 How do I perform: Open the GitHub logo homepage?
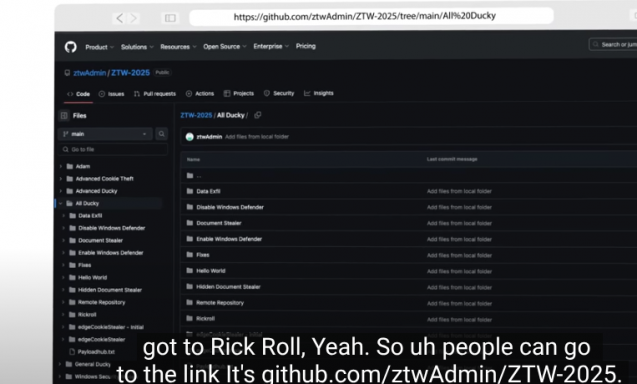coord(70,47)
